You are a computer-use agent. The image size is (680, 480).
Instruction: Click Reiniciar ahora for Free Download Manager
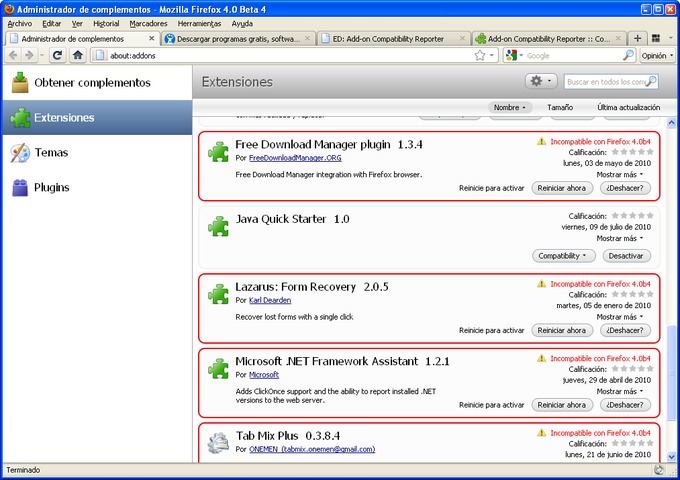point(562,188)
